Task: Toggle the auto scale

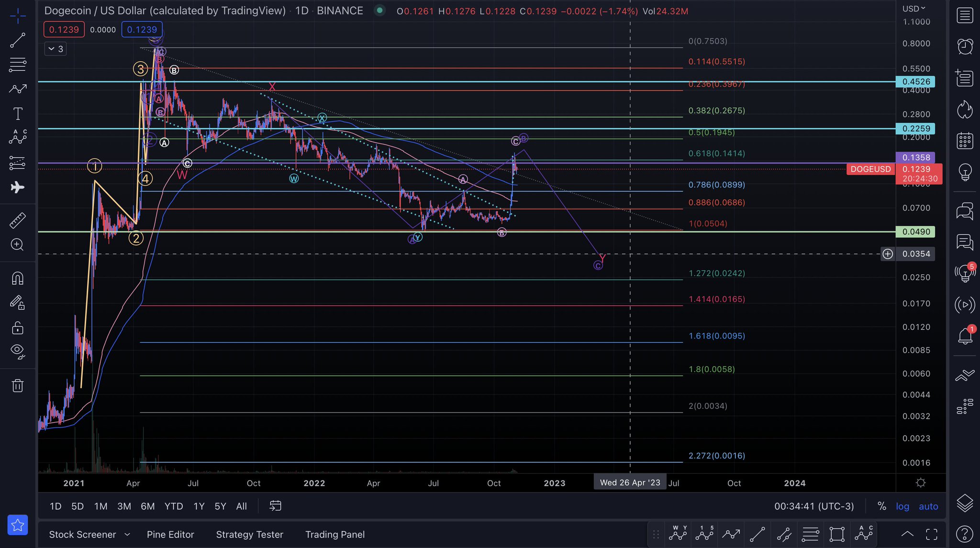Action: tap(928, 506)
